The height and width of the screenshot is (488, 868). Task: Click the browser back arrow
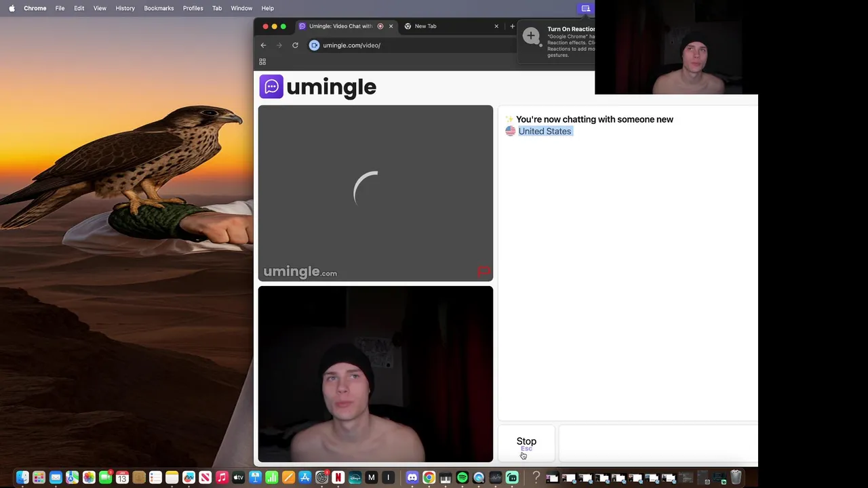(263, 45)
